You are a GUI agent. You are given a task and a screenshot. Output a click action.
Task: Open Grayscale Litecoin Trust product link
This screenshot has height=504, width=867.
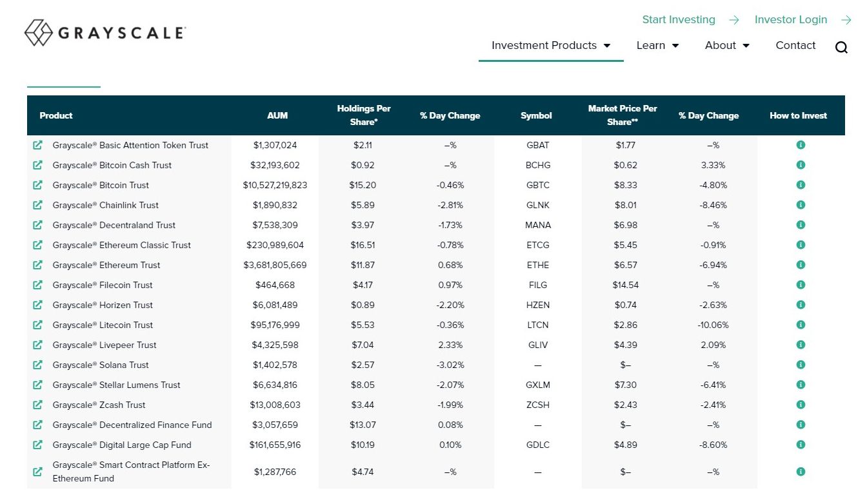(x=103, y=325)
